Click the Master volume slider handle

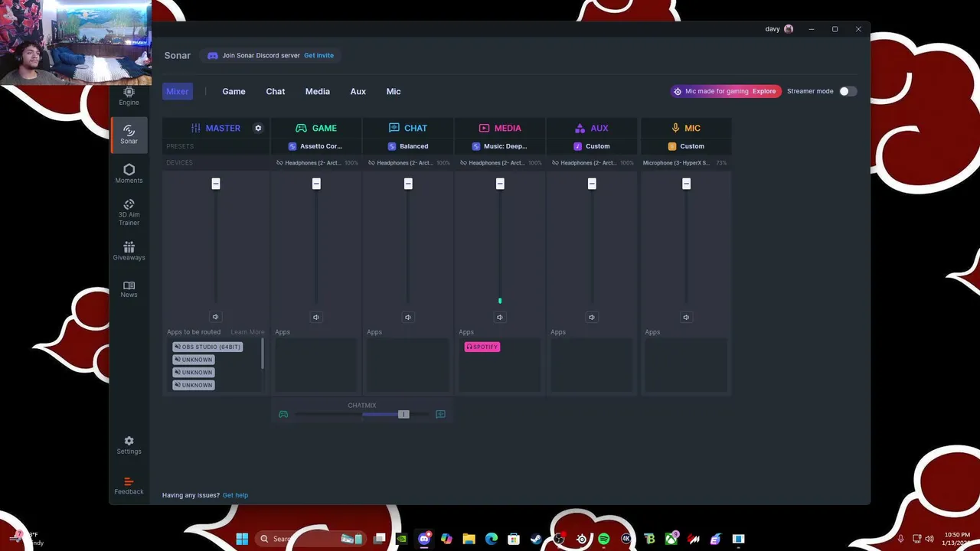(216, 184)
